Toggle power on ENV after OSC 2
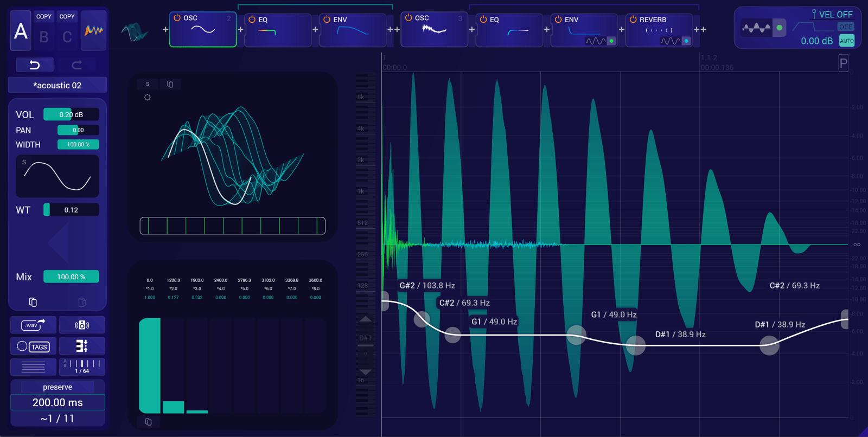868x437 pixels. click(327, 20)
